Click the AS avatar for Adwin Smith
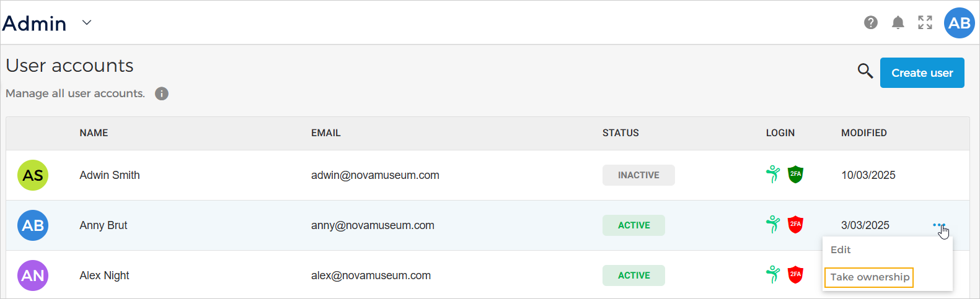This screenshot has width=980, height=299. (x=33, y=175)
